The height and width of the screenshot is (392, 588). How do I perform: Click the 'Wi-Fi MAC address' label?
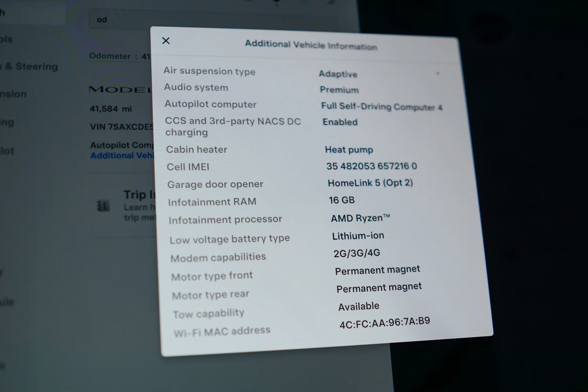tap(222, 332)
